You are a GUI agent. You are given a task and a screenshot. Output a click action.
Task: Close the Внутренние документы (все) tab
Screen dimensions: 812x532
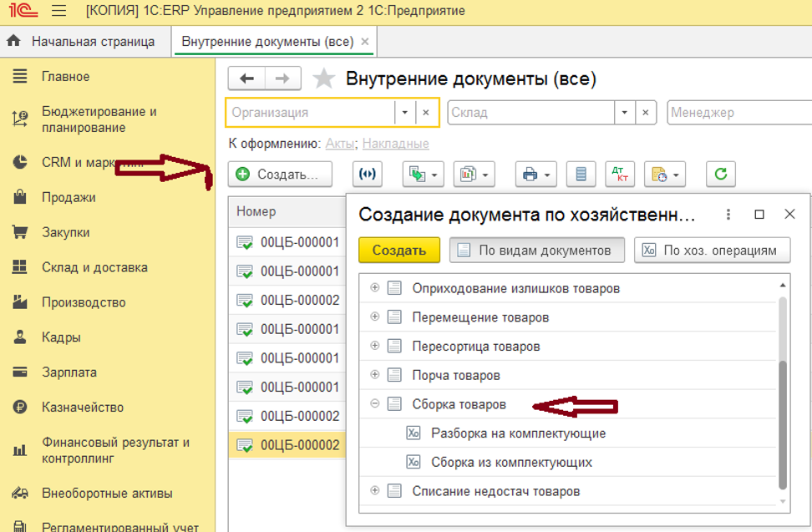click(x=365, y=42)
